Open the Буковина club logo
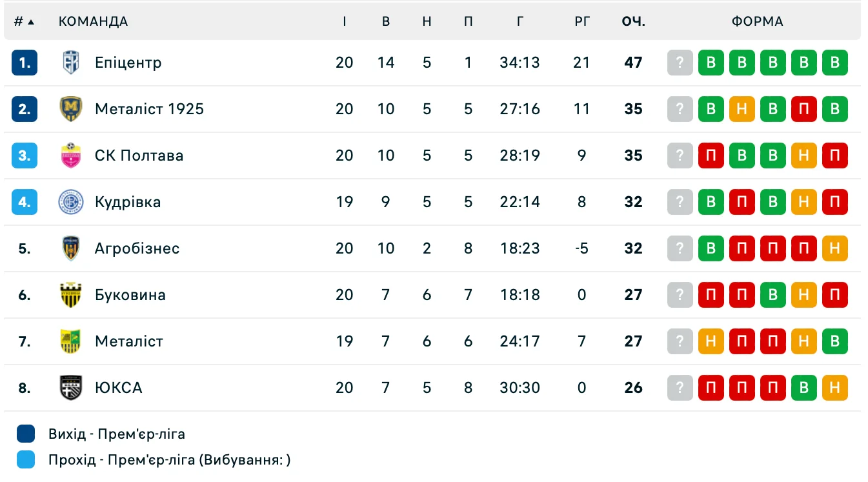The width and height of the screenshot is (868, 482). 70,295
